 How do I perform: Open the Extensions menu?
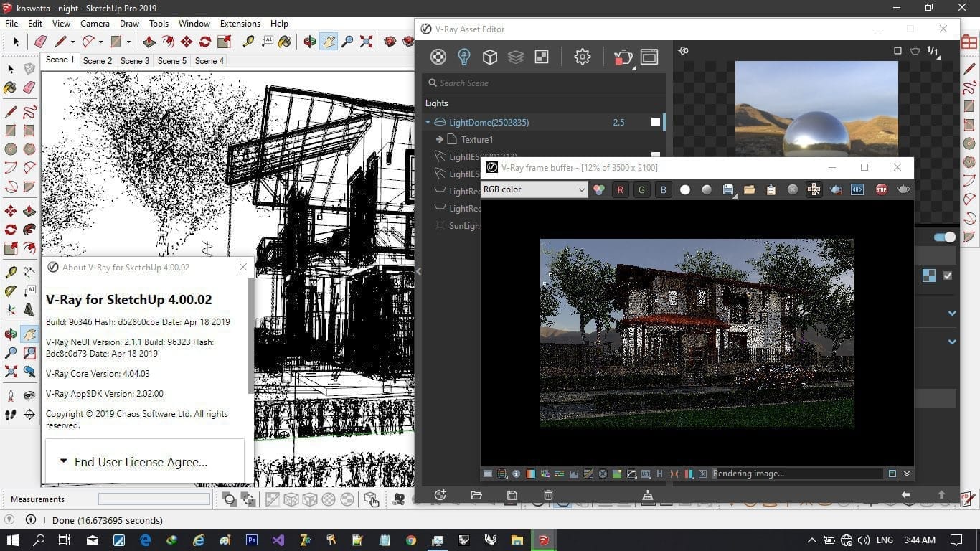pyautogui.click(x=240, y=24)
